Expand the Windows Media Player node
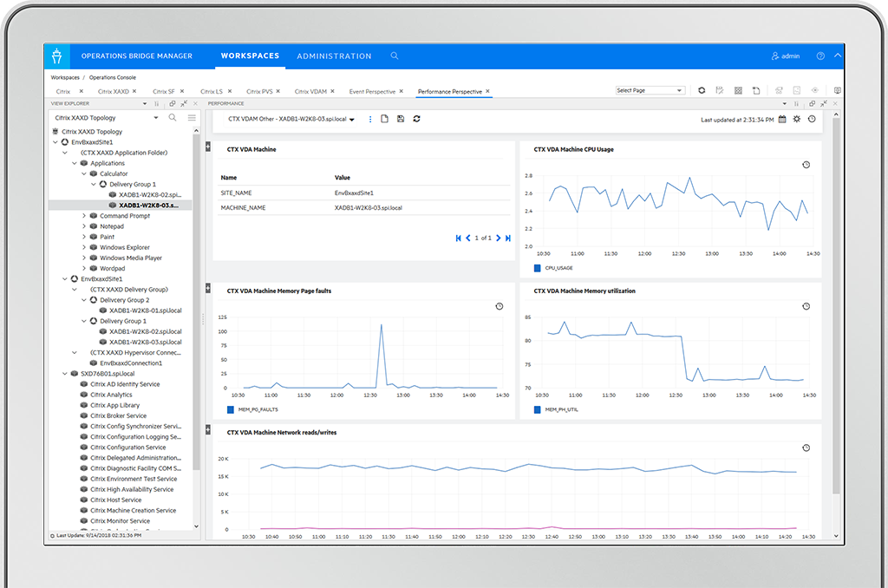Screen dimensions: 888x588 pos(84,258)
